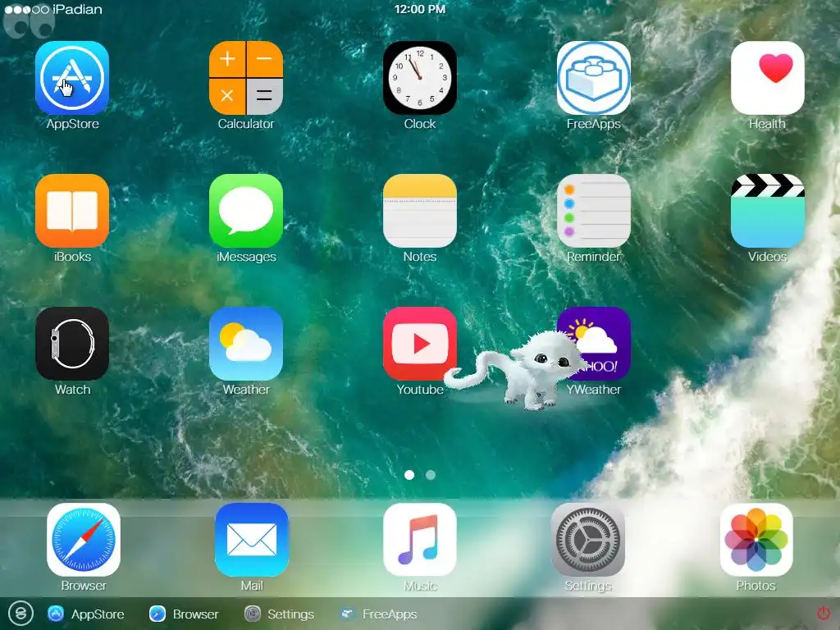
Task: Switch to Browser in the bottom taskbar
Action: tap(184, 614)
